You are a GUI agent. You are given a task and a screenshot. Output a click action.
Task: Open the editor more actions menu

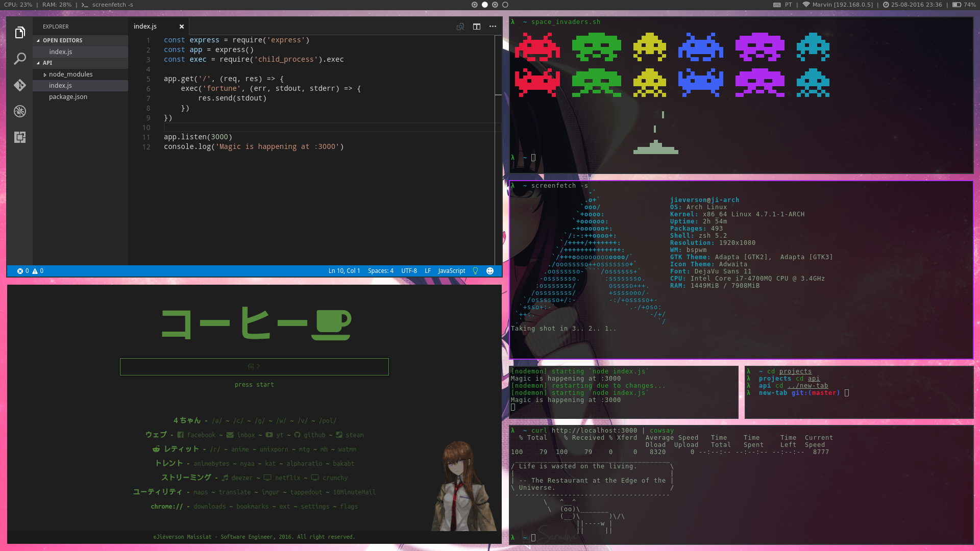[493, 27]
